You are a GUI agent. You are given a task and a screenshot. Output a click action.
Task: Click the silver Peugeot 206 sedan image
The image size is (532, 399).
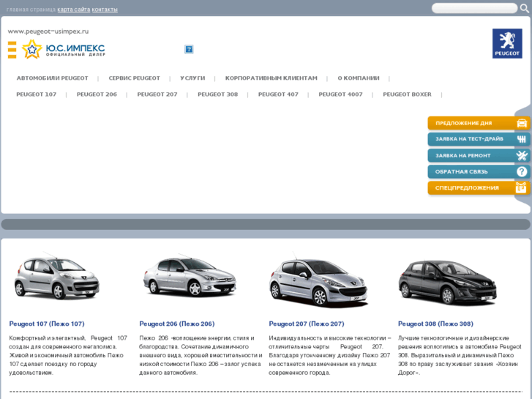coord(190,276)
